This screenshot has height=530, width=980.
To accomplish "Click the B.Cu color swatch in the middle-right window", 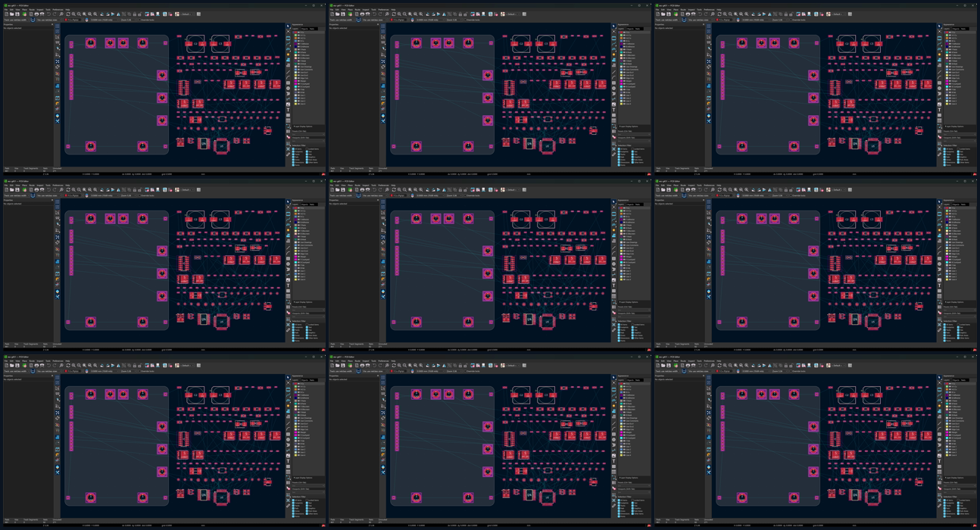I will [947, 217].
